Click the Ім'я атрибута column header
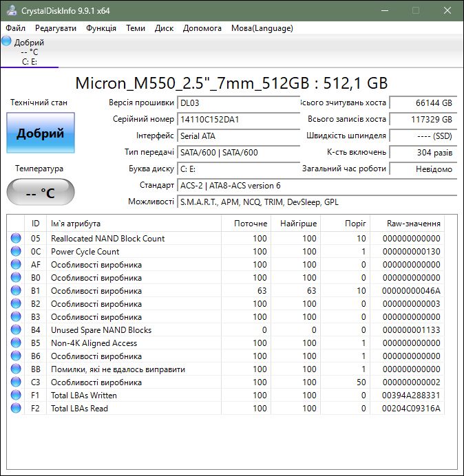The image size is (464, 476). click(134, 224)
